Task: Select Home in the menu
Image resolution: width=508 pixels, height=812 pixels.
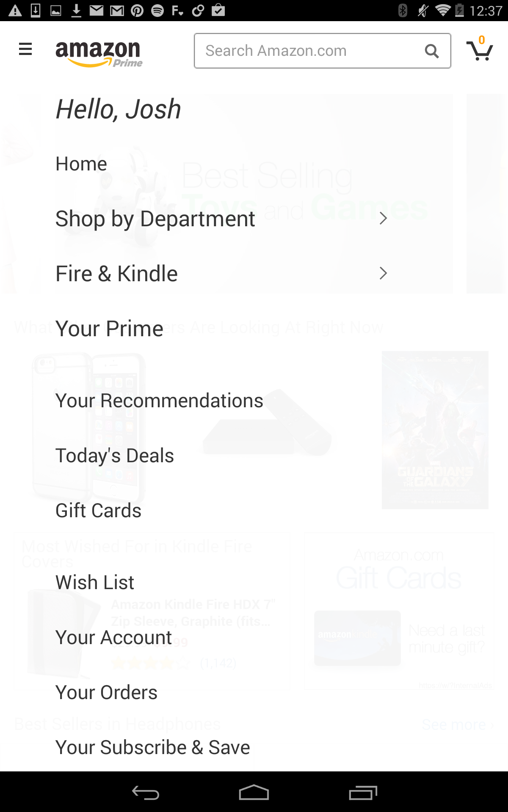Action: 81,164
